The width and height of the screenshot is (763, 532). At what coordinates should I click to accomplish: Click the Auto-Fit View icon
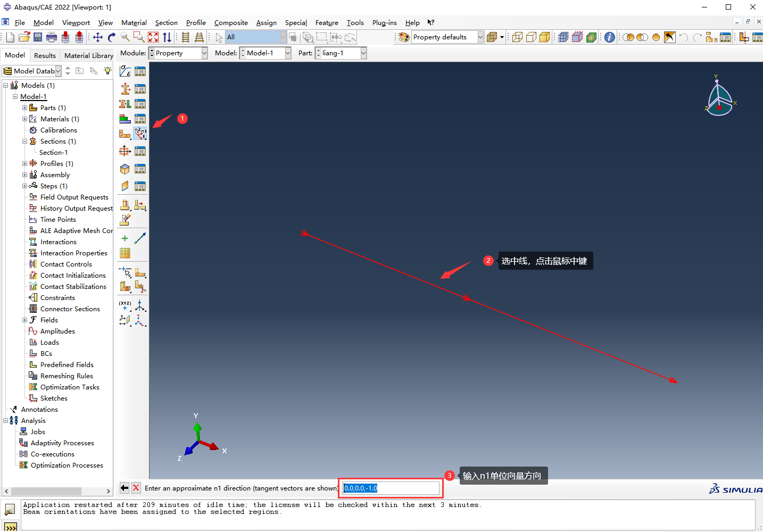153,37
